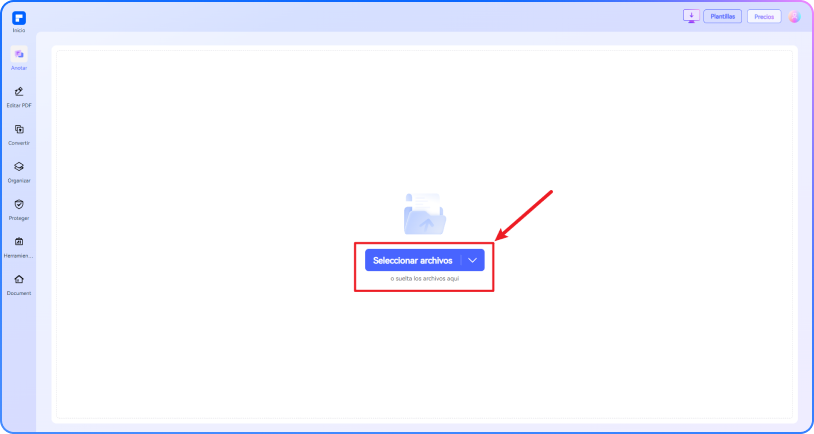Select the Anotar tool icon
The width and height of the screenshot is (814, 434).
tap(19, 54)
